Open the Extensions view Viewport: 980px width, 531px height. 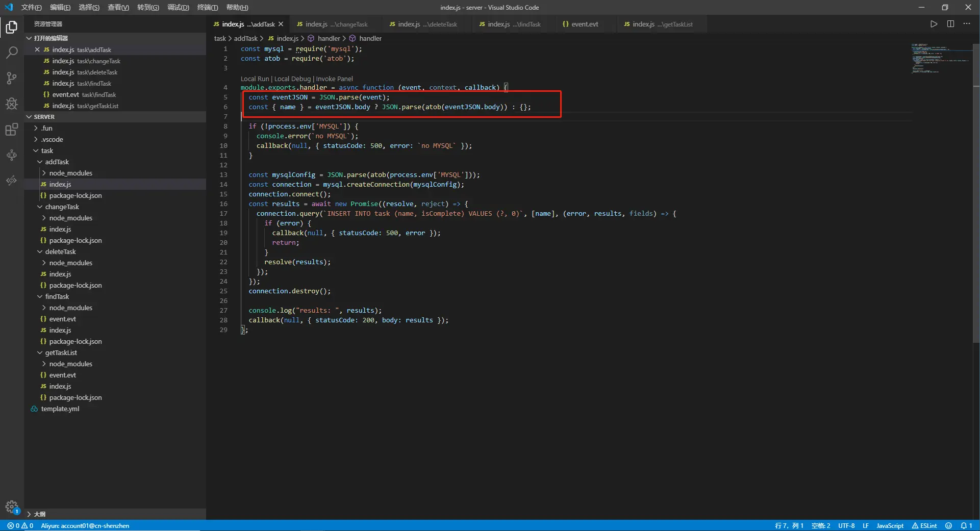pyautogui.click(x=12, y=130)
